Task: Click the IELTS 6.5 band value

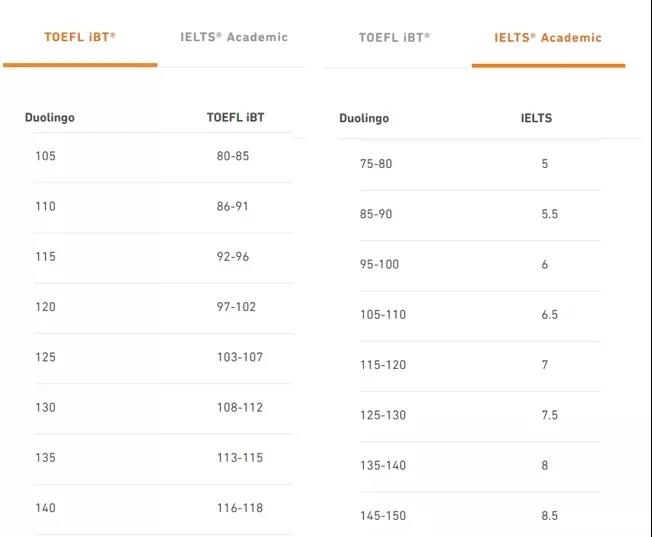Action: [x=548, y=315]
